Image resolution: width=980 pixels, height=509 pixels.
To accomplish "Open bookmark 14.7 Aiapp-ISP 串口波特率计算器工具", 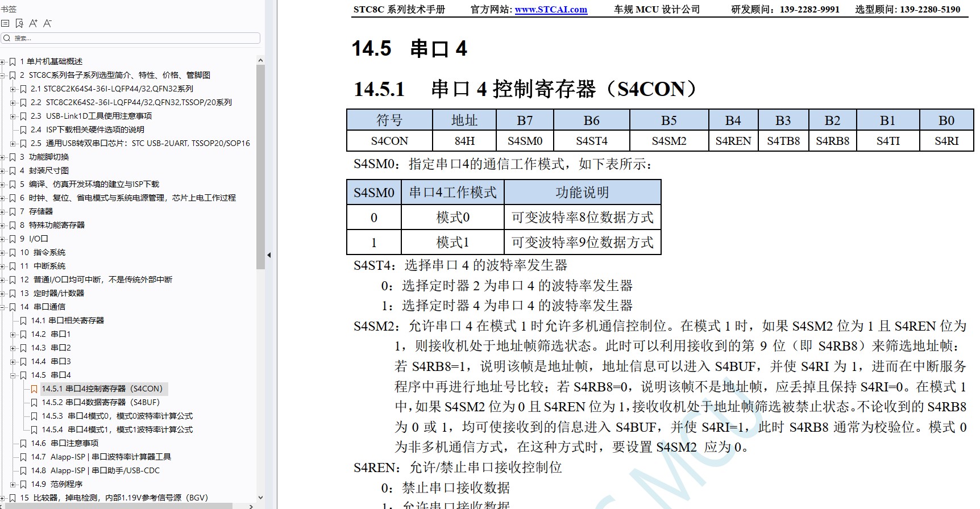I will (x=101, y=457).
